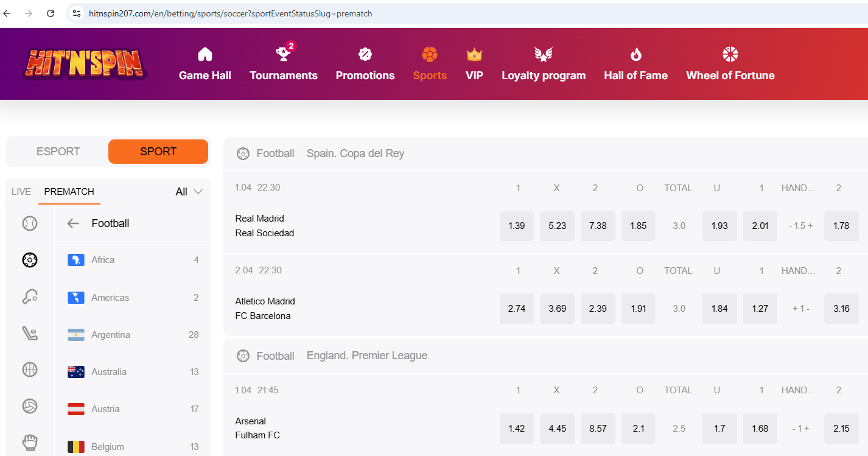The width and height of the screenshot is (868, 456).
Task: Choose the ice hockey sport icon
Action: point(30,333)
